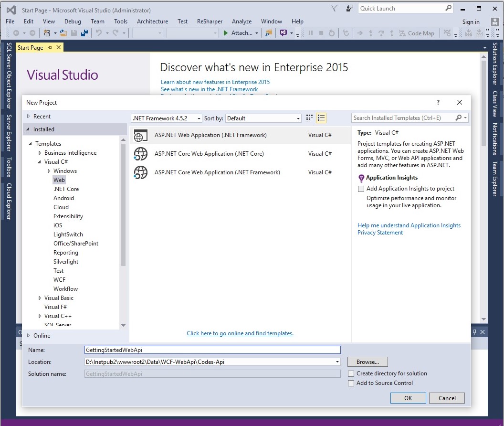Select the ASP.NET Web Application globe icon
The width and height of the screenshot is (504, 426).
point(140,136)
